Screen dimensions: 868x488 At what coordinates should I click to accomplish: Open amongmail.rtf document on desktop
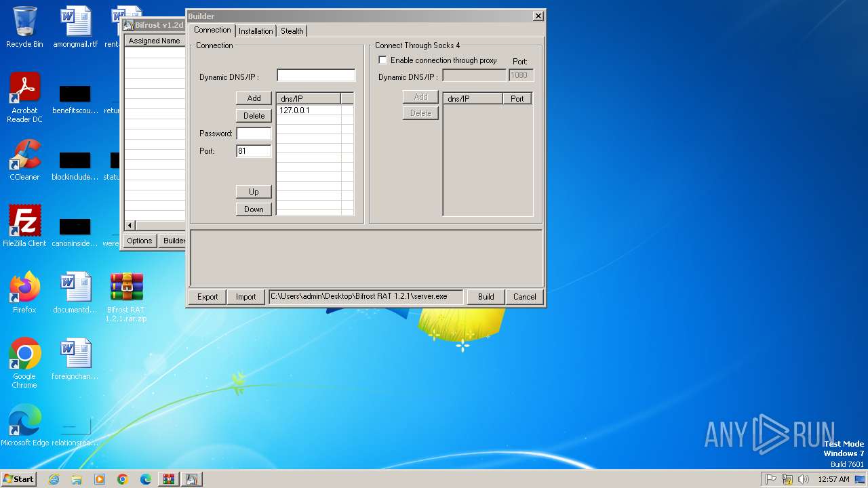75,27
